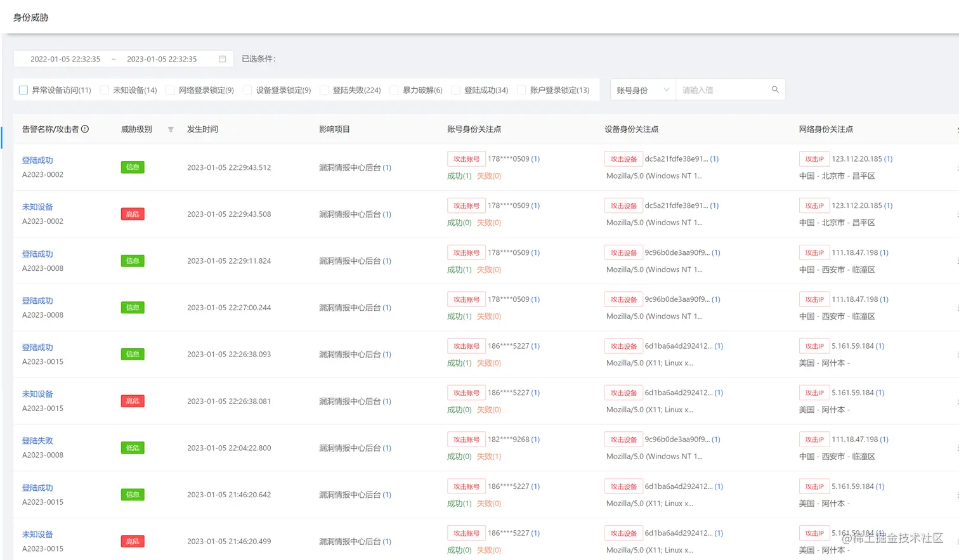Viewport: 959px width, 560px height.
Task: Click the 发生时间 column header
Action: 202,129
